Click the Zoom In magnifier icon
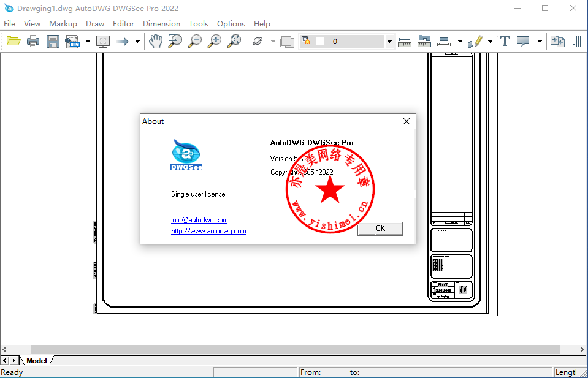The width and height of the screenshot is (588, 378). pos(215,41)
